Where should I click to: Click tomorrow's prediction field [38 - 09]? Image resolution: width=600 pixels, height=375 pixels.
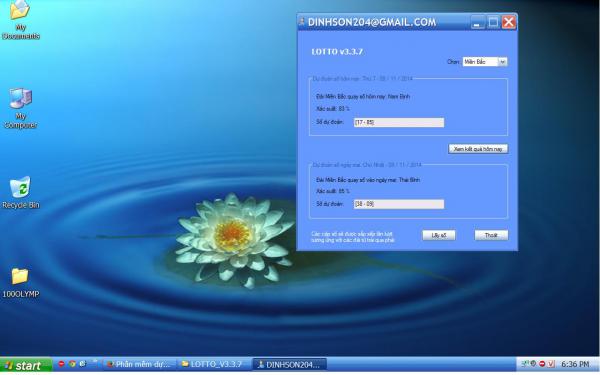399,204
